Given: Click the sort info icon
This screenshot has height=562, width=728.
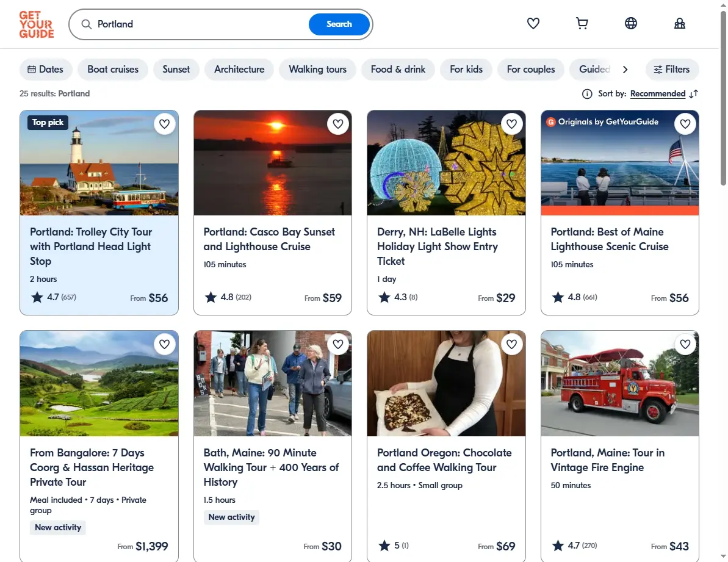Looking at the screenshot, I should pyautogui.click(x=587, y=94).
